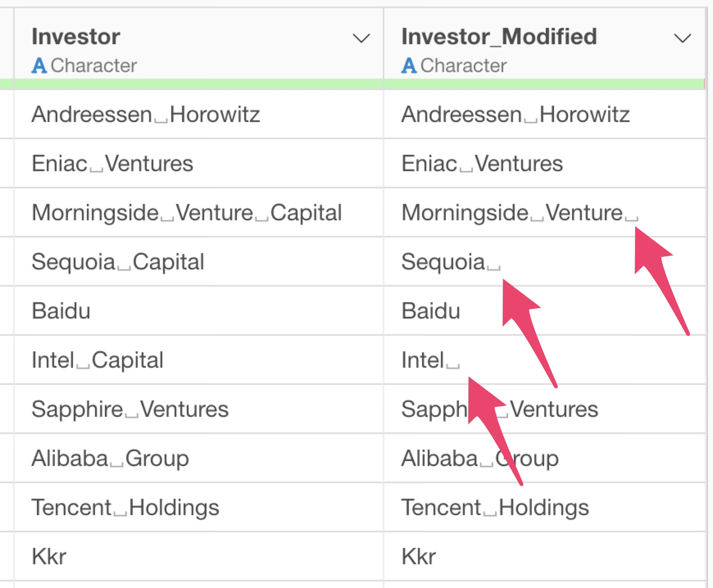Image resolution: width=713 pixels, height=588 pixels.
Task: Select the Intel Capital cell
Action: pyautogui.click(x=98, y=360)
